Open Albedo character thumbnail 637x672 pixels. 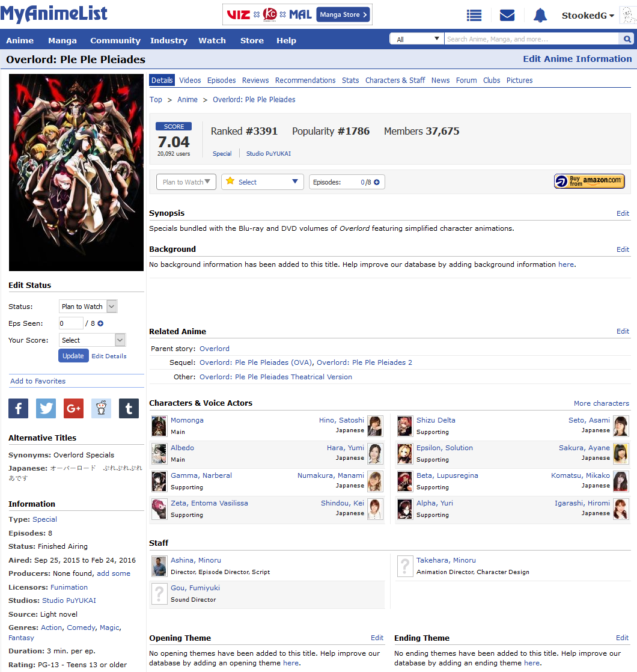point(159,454)
